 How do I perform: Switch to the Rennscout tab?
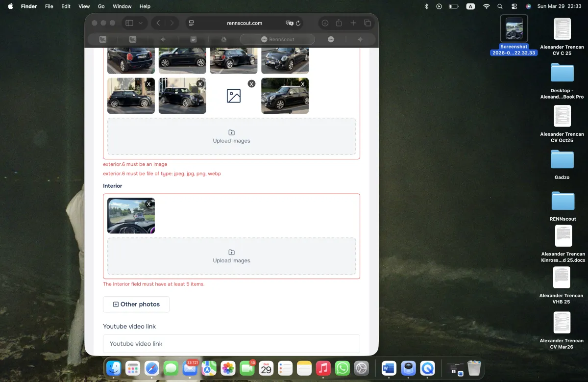(x=277, y=39)
